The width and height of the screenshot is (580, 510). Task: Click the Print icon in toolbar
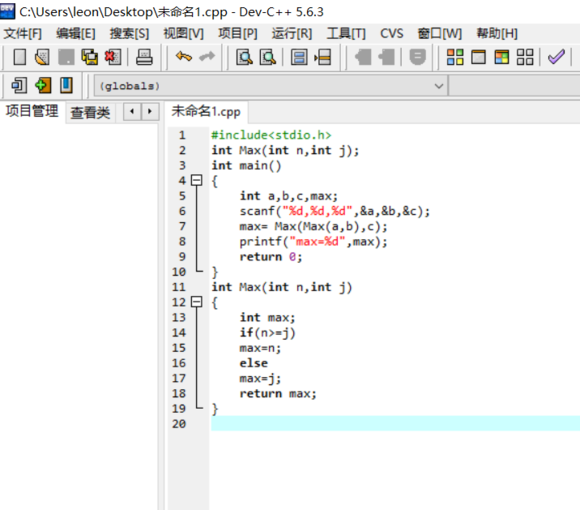pyautogui.click(x=144, y=57)
